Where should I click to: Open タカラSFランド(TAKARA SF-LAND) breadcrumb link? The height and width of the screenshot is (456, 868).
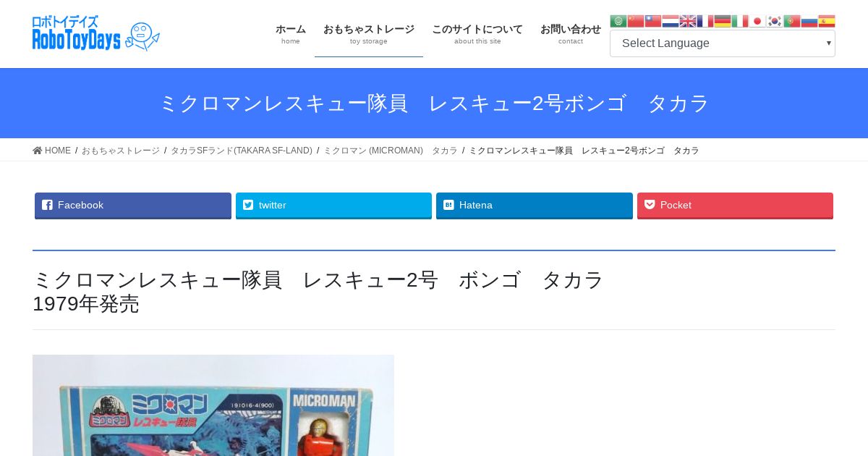pyautogui.click(x=242, y=151)
